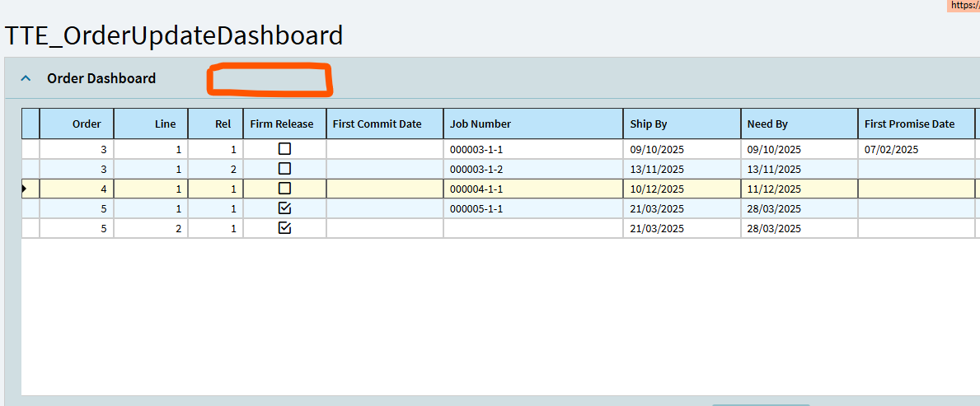Click the TTE_OrderUpdateDashboard page title

(x=174, y=35)
